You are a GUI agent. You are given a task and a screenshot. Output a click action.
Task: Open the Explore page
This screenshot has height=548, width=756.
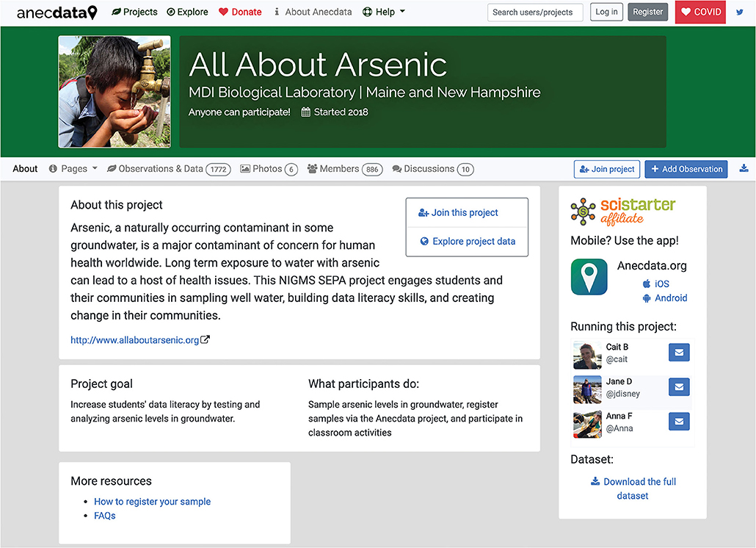point(188,12)
